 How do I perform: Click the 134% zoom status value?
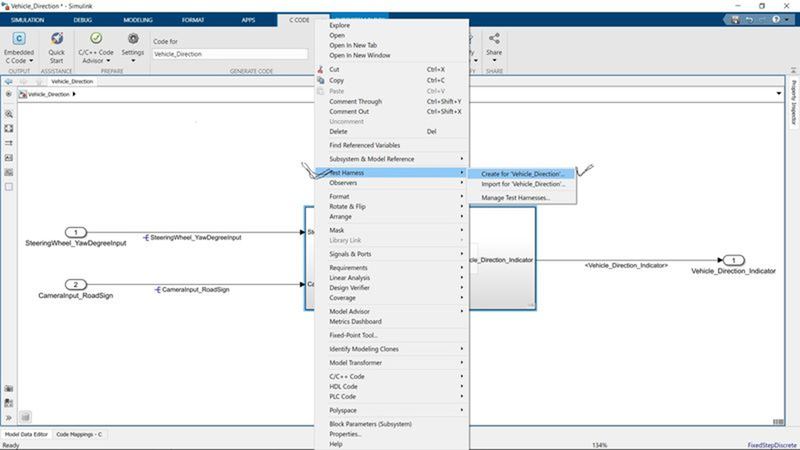click(x=599, y=445)
